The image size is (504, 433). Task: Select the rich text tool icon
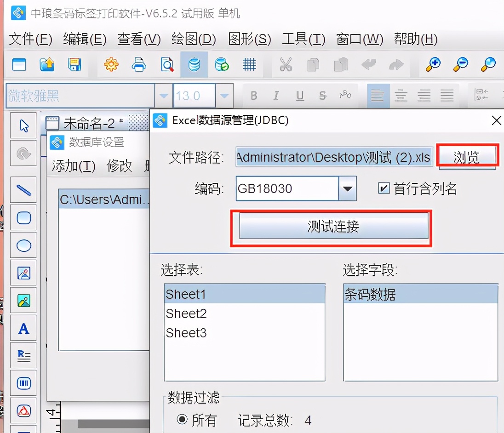(23, 356)
